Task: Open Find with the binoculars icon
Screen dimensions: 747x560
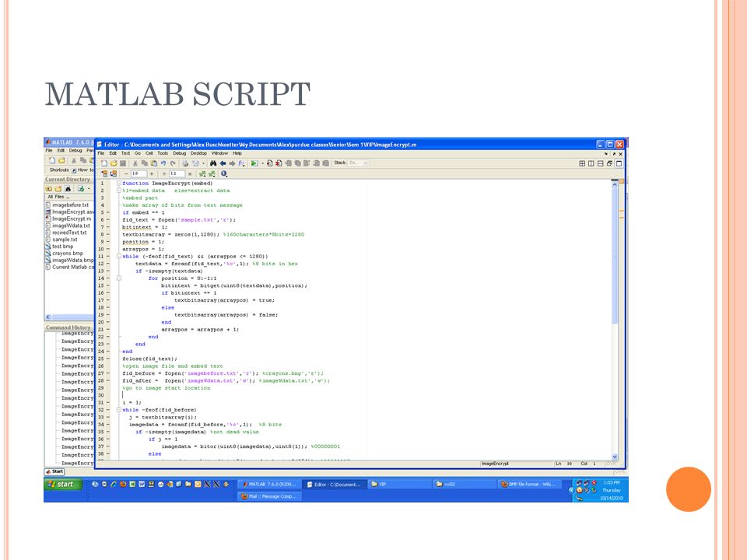Action: 213,163
